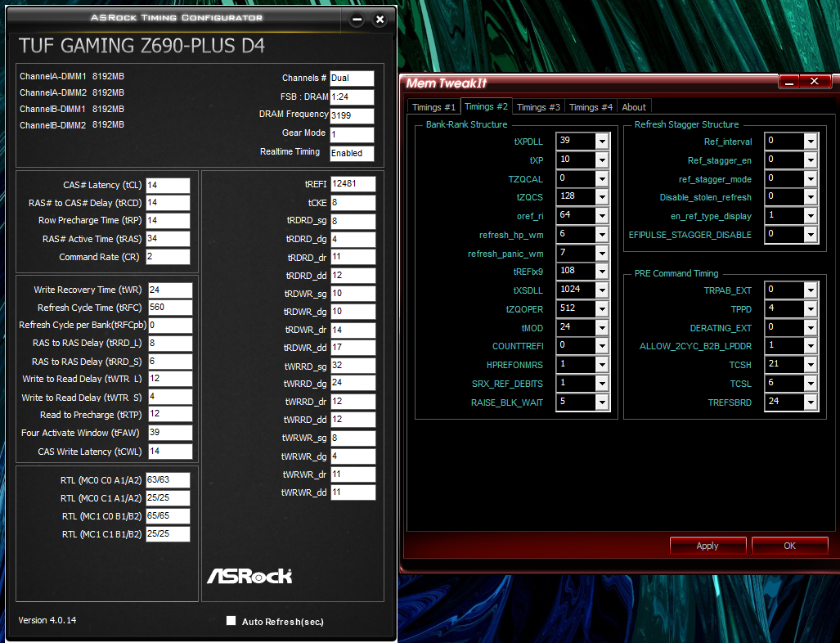Expand the tZQCS value dropdown
Screen dimensions: 840x643
tap(602, 197)
